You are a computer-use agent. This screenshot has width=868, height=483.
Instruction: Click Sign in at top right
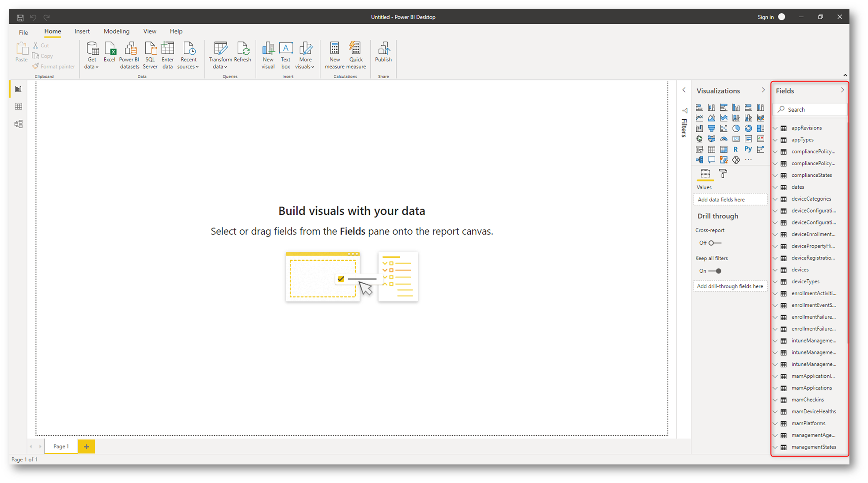click(766, 17)
